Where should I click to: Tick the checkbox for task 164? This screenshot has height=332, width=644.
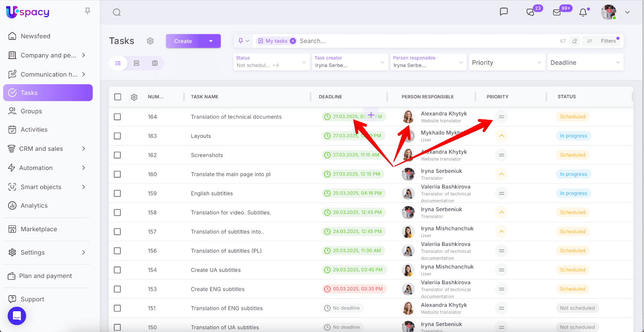pos(118,117)
